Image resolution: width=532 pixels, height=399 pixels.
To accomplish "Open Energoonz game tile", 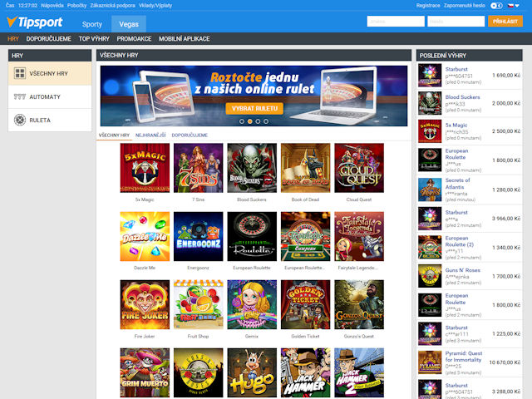I will point(199,236).
